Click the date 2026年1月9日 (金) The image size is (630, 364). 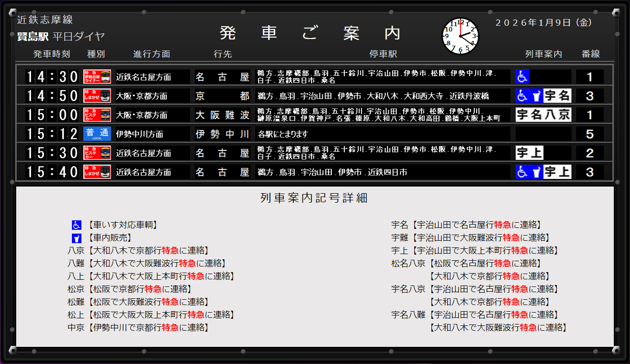pyautogui.click(x=543, y=22)
